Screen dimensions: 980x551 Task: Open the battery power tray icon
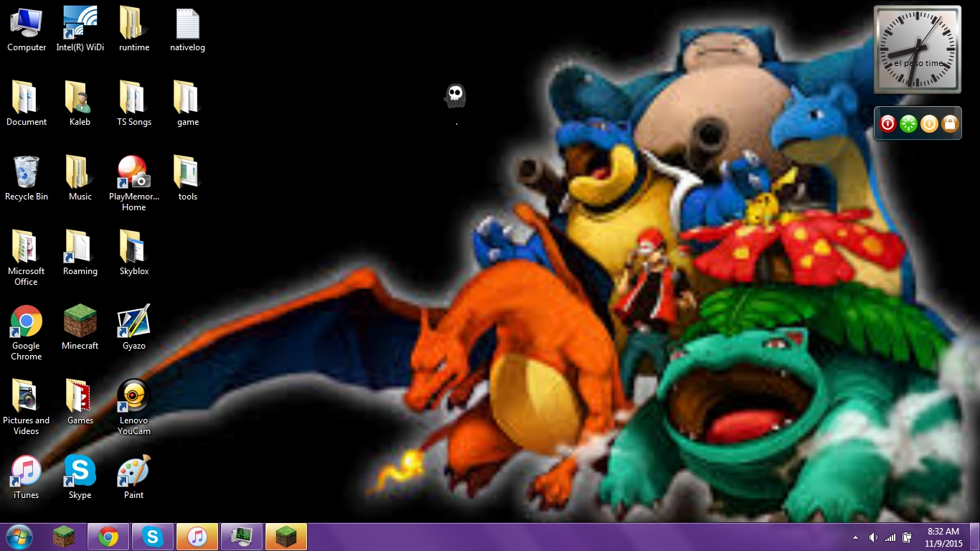point(907,537)
